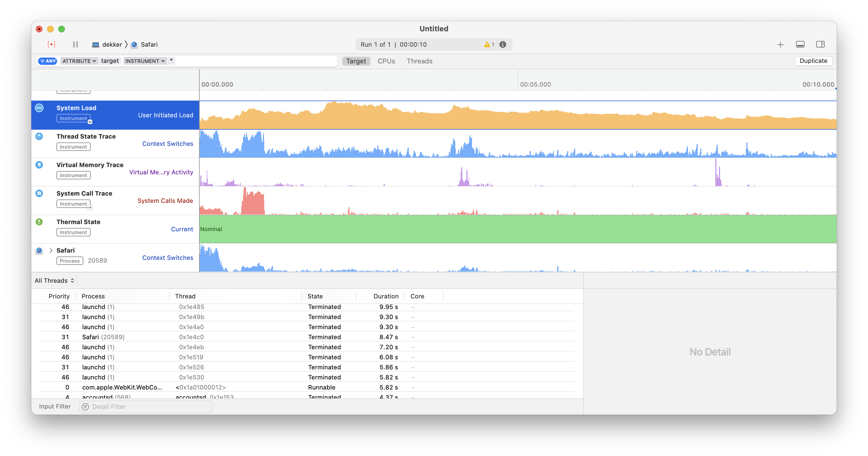
Task: Click the Thermal State instrument icon
Action: click(39, 222)
